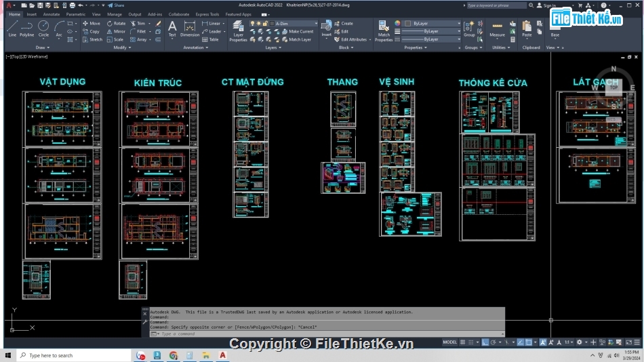Viewport: 644px width, 362px height.
Task: Click the Group tool
Action: 469,28
